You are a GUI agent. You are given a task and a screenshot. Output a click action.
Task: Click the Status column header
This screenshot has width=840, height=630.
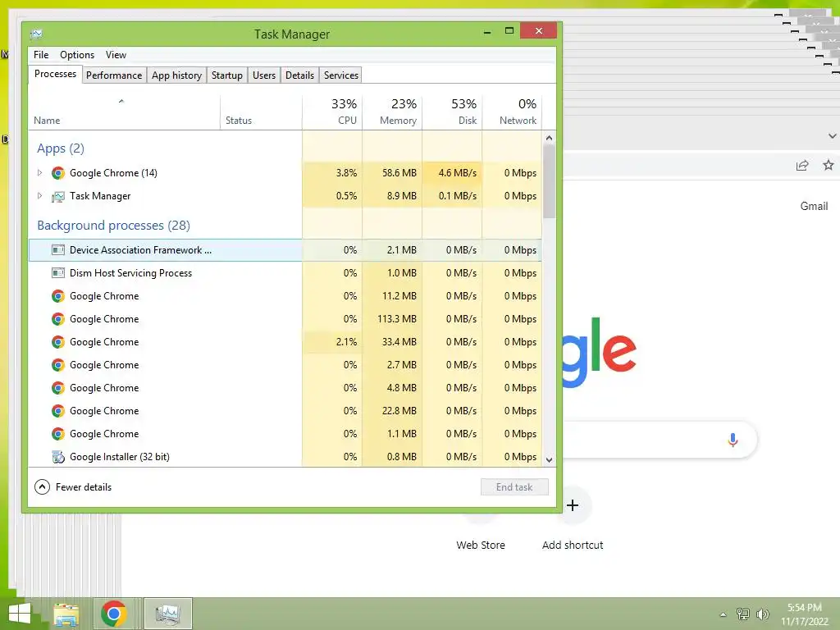[x=261, y=112]
